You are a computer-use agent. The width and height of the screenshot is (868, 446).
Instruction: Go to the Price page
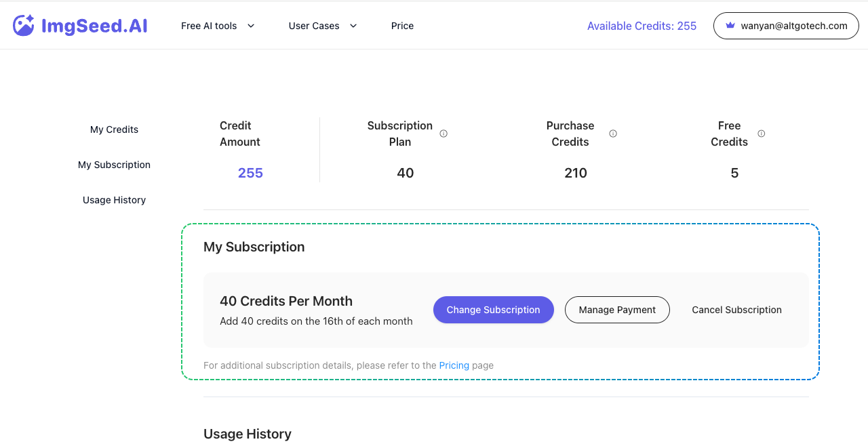tap(402, 26)
